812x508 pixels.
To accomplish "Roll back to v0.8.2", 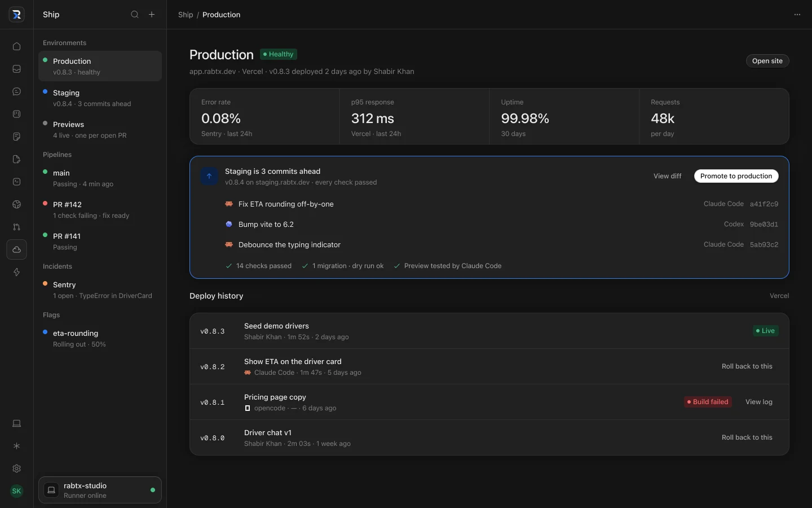I will [x=747, y=366].
